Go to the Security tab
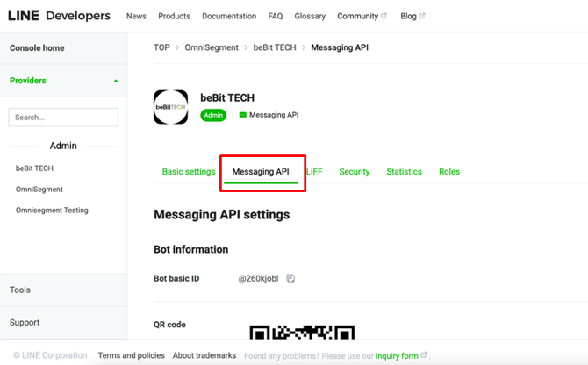Screen dimensions: 588x365 (x=354, y=172)
